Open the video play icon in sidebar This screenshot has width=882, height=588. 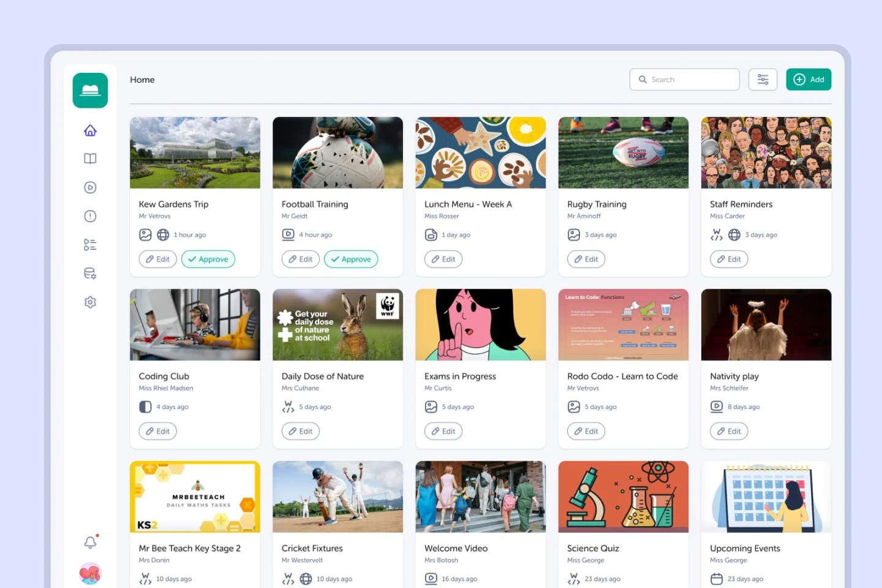90,187
